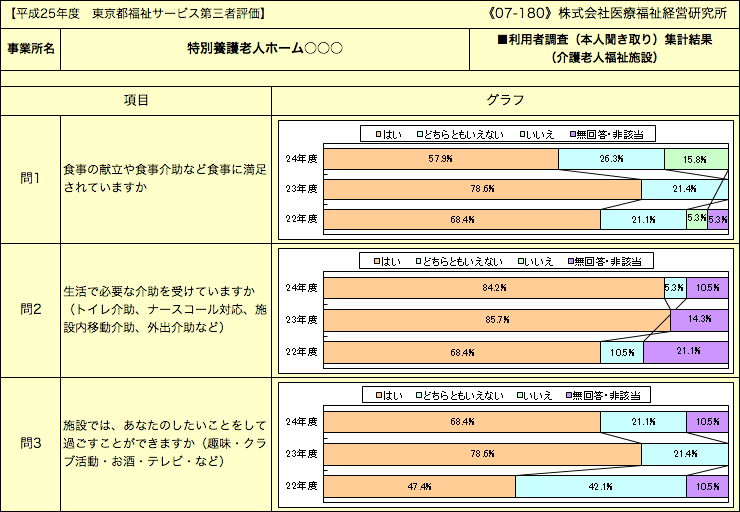Select the 10.5% purple segment in 問2 24年度

click(707, 288)
